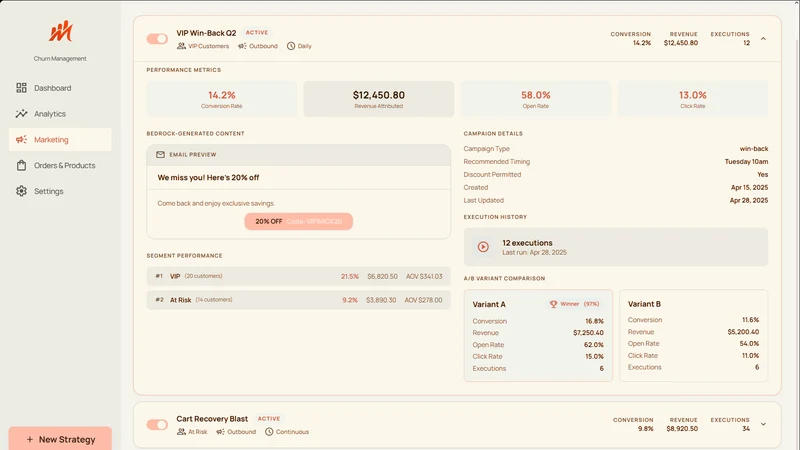The image size is (800, 450).
Task: Disable the VIP Win-Back Q2 toggle
Action: tap(157, 39)
